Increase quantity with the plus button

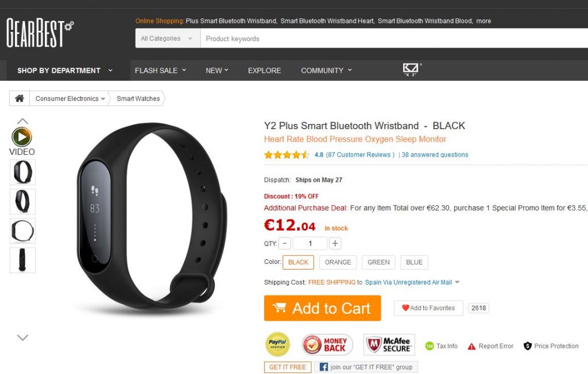coord(335,244)
